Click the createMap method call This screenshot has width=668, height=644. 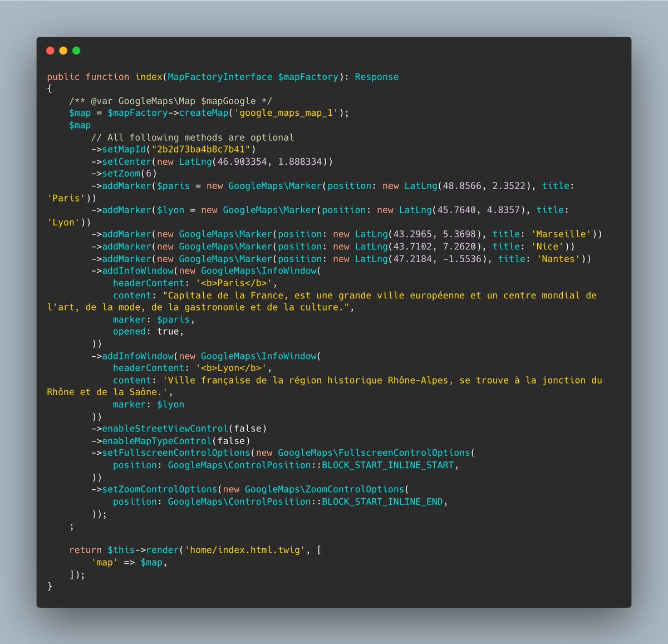[204, 113]
